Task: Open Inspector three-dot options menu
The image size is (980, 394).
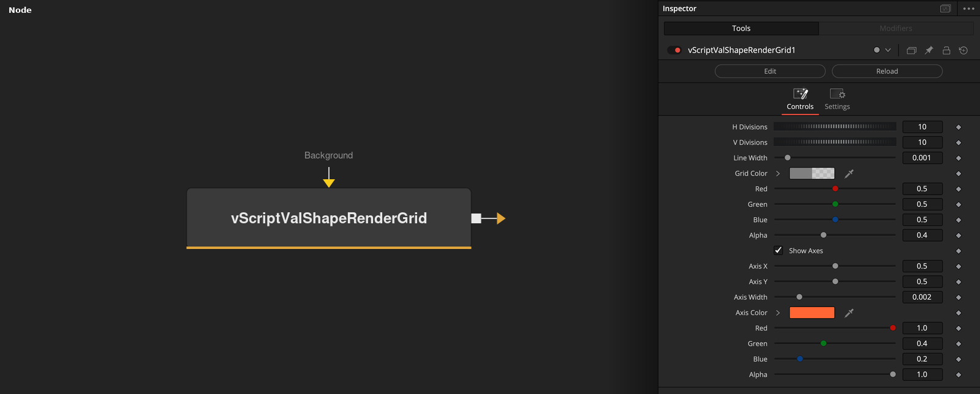Action: pos(968,9)
